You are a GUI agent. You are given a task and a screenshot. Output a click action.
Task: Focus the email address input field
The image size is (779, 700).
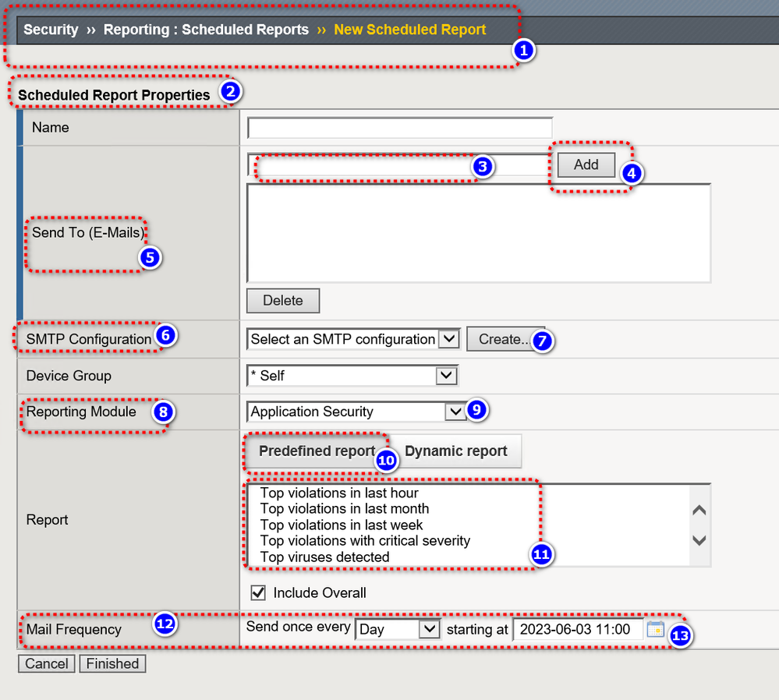[399, 165]
